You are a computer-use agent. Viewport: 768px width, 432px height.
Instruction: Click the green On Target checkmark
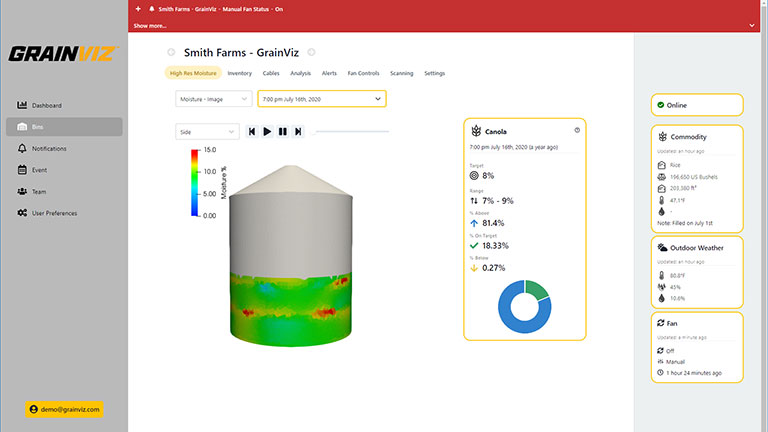coord(474,245)
